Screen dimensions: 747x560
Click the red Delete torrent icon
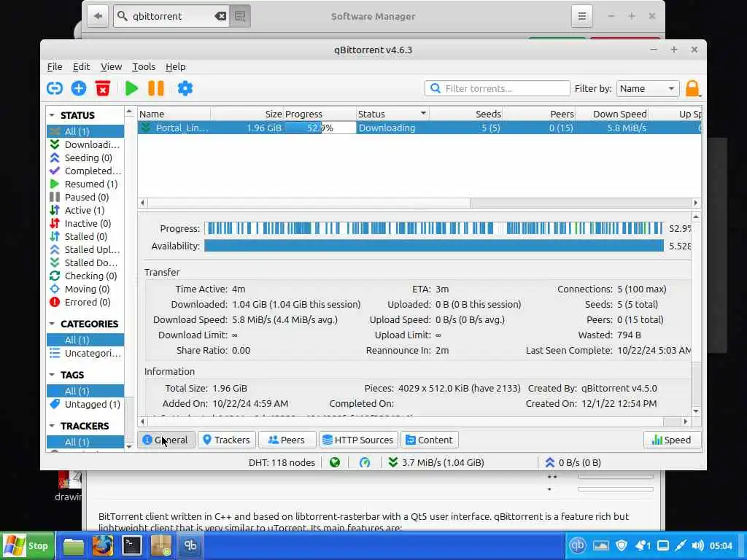point(102,88)
